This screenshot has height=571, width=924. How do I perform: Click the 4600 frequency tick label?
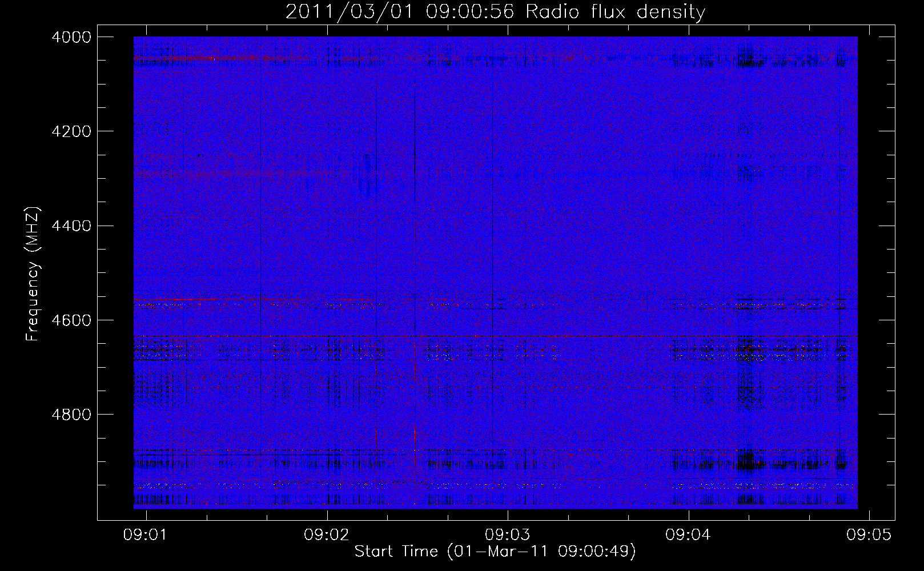(71, 320)
